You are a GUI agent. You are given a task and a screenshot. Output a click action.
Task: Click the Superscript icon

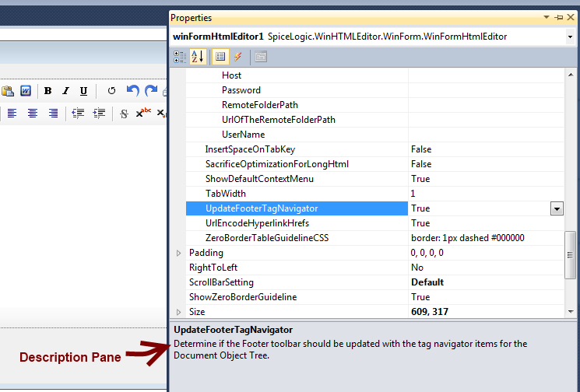143,113
